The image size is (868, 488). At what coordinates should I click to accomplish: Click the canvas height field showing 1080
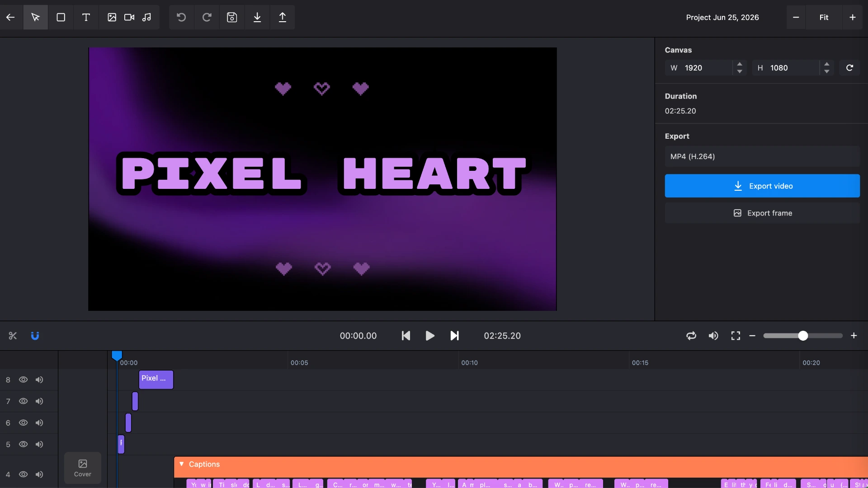(792, 68)
